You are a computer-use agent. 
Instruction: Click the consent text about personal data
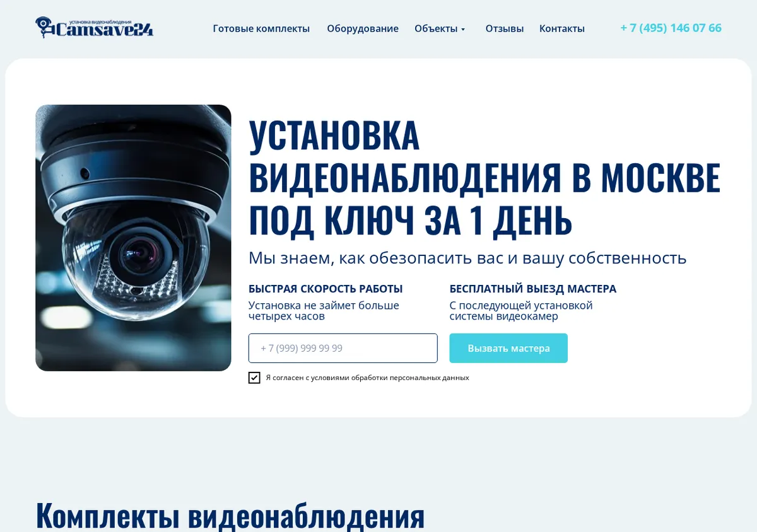click(367, 378)
